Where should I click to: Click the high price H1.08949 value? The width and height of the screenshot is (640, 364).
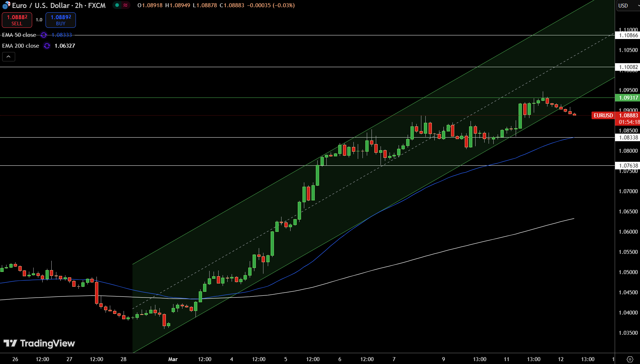(x=177, y=5)
